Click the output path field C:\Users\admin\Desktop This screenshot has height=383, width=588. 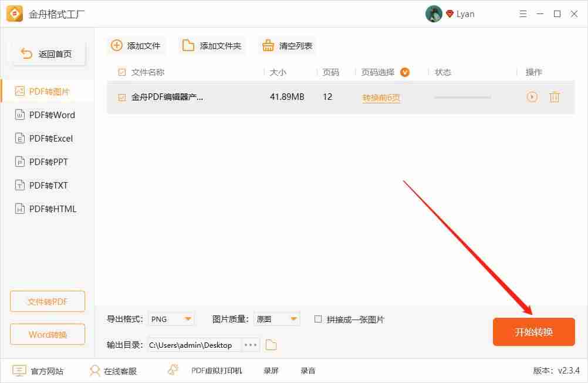pos(194,345)
